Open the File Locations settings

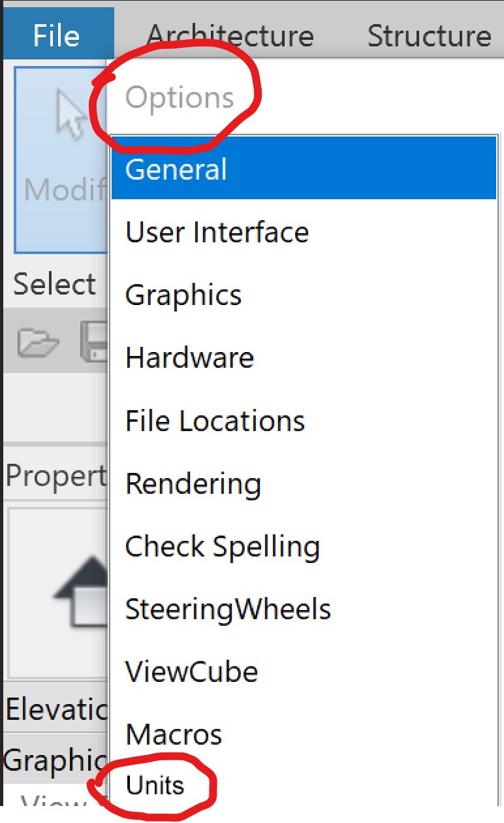[214, 421]
